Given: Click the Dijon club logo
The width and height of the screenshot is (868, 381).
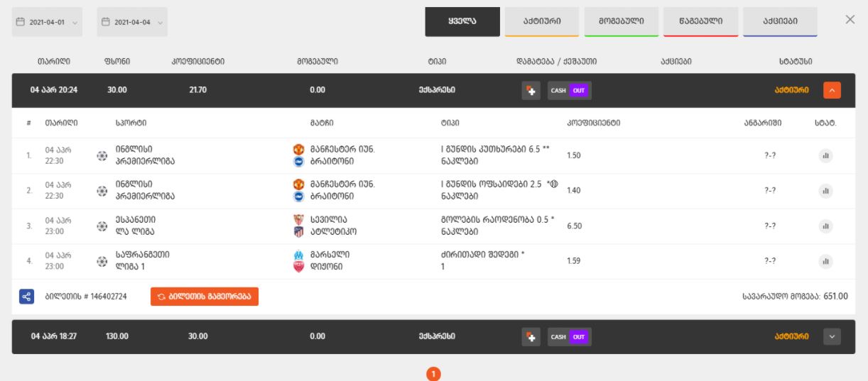Looking at the screenshot, I should coord(298,267).
